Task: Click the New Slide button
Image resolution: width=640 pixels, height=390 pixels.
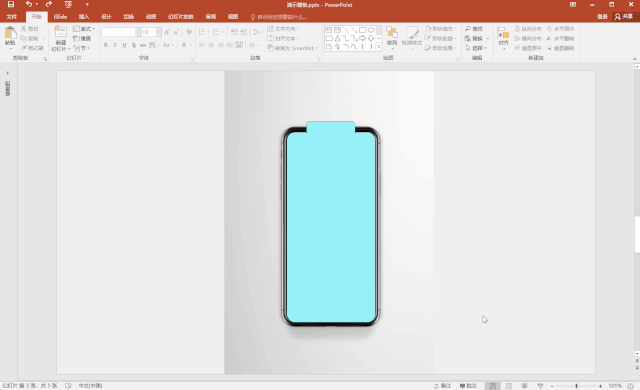Action: click(60, 38)
